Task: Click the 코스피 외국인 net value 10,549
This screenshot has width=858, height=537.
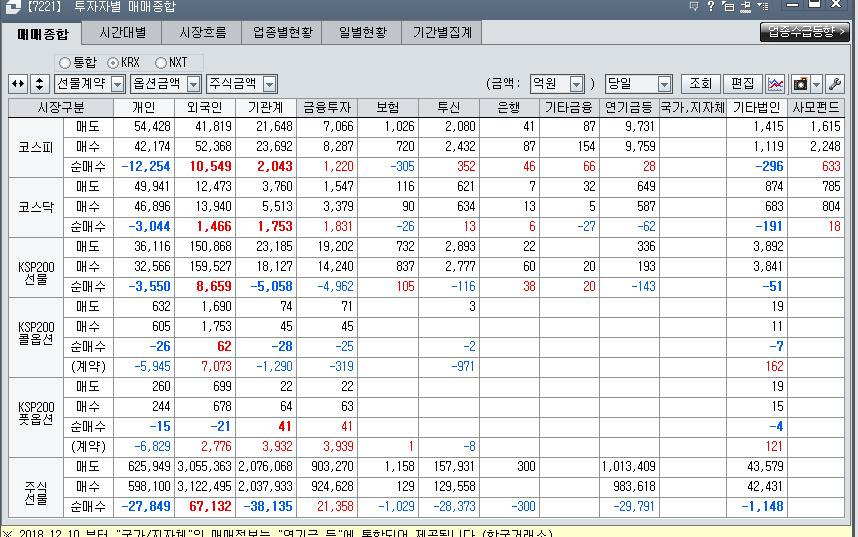Action: [x=211, y=166]
